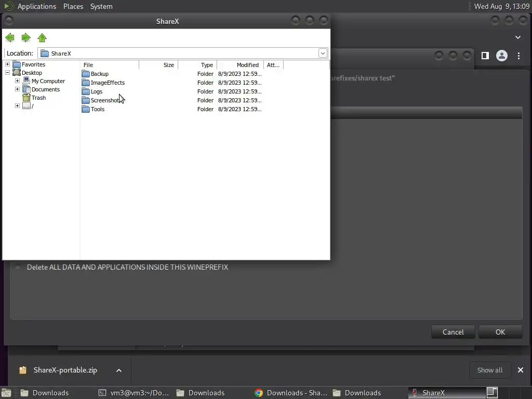
Task: Go up one folder level
Action: pyautogui.click(x=42, y=37)
